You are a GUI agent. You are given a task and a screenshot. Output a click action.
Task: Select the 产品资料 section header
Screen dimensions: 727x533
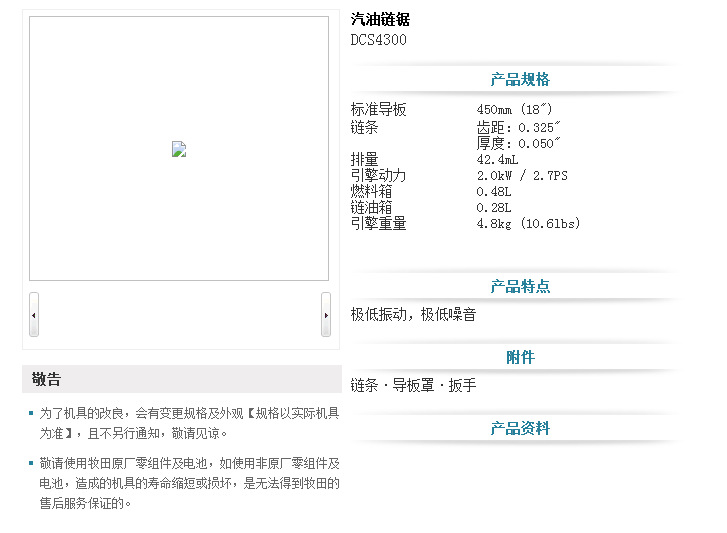coord(519,429)
